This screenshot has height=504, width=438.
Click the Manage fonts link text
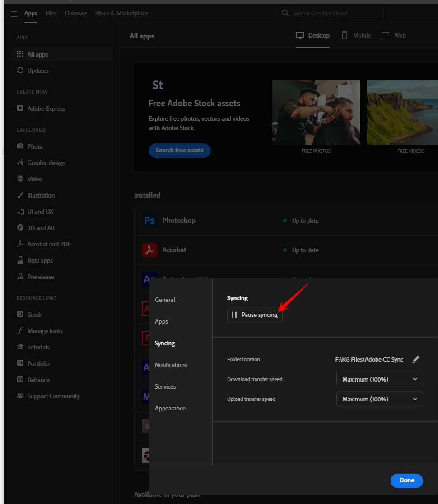coord(45,331)
